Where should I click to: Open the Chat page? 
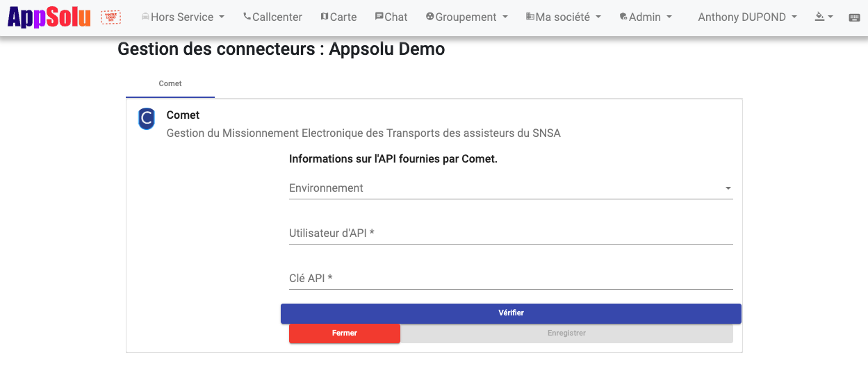click(x=391, y=17)
